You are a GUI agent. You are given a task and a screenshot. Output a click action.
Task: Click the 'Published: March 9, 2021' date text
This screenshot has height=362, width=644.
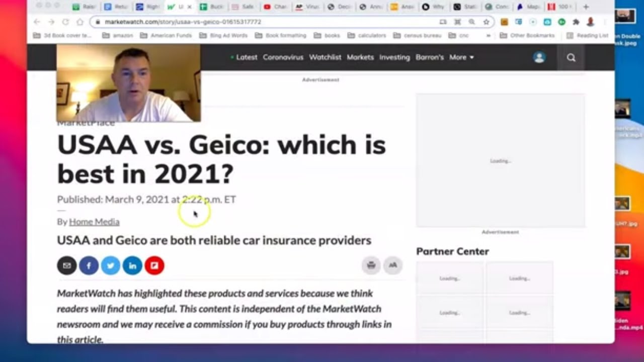[x=146, y=200]
